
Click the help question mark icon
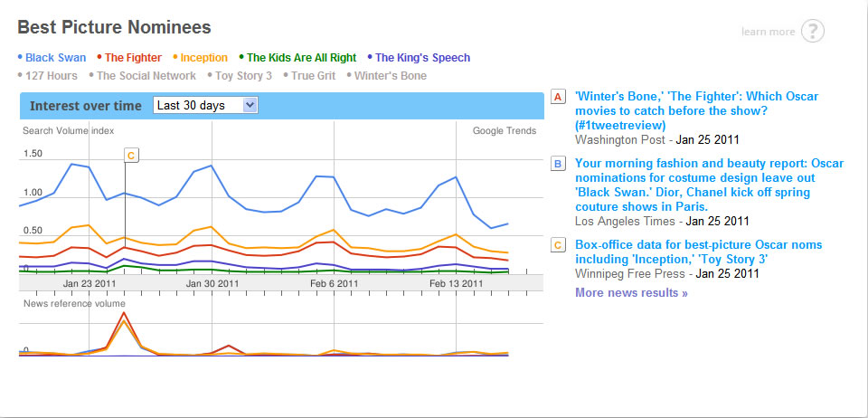tap(813, 32)
